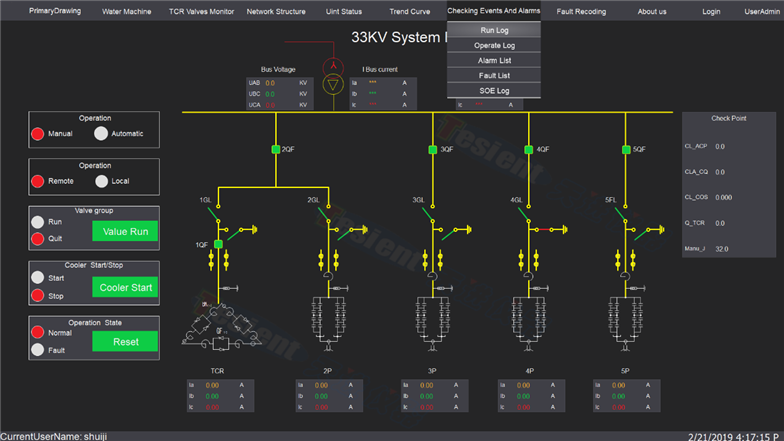
Task: Click the 3QF circuit breaker symbol
Action: coord(434,149)
